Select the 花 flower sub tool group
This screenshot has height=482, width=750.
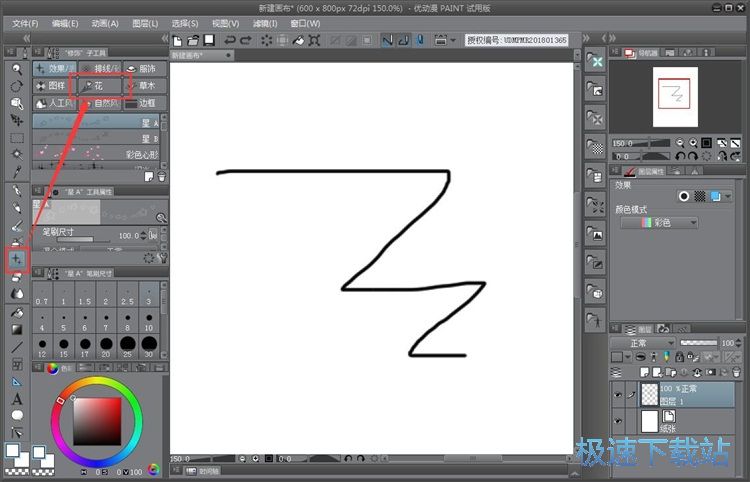tap(100, 86)
